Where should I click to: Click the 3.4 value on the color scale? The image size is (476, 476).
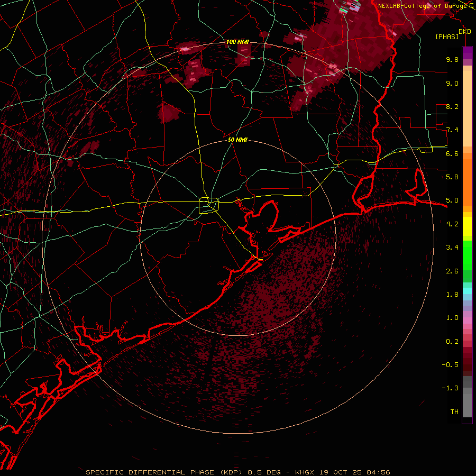click(x=452, y=248)
